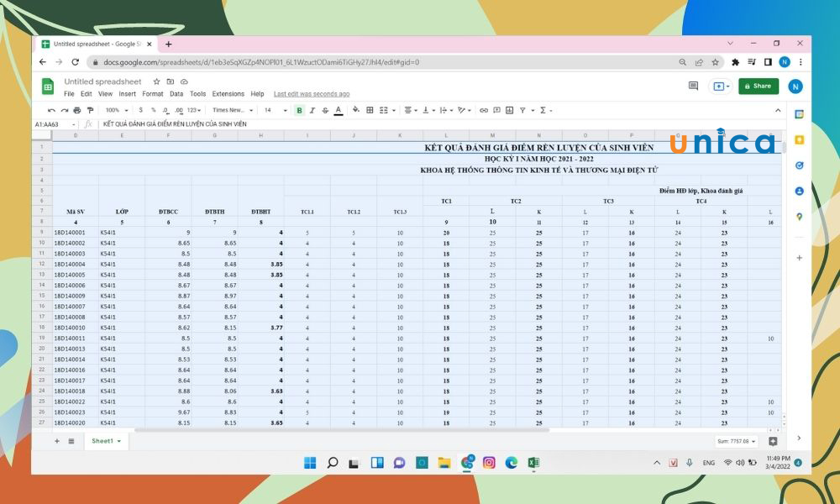Apply percent format icon

pos(153,110)
